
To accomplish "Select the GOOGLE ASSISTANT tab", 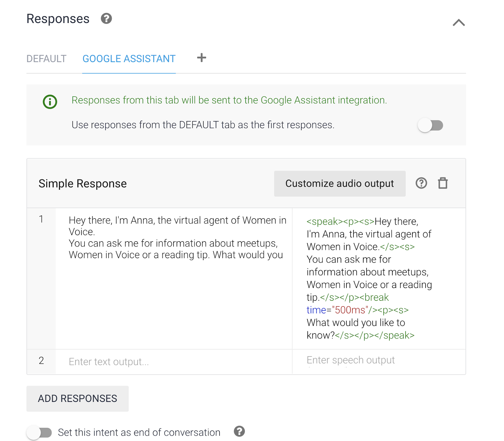I will [x=129, y=59].
